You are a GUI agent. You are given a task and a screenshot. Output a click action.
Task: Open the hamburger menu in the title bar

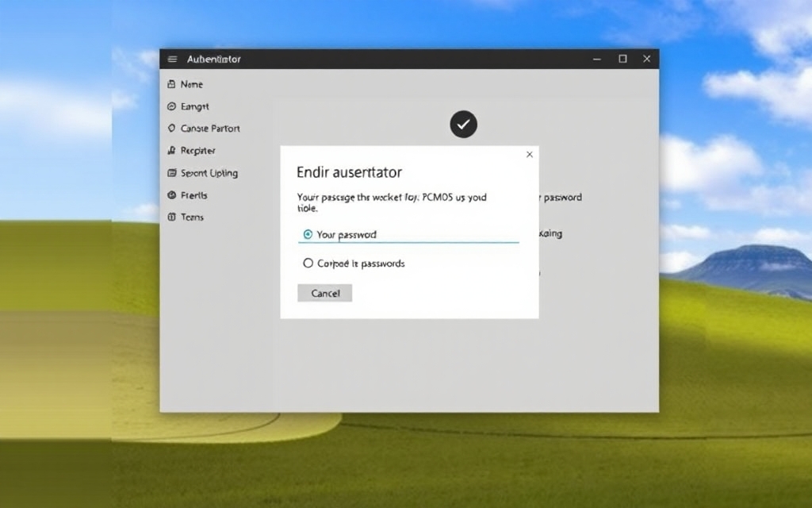pyautogui.click(x=172, y=59)
